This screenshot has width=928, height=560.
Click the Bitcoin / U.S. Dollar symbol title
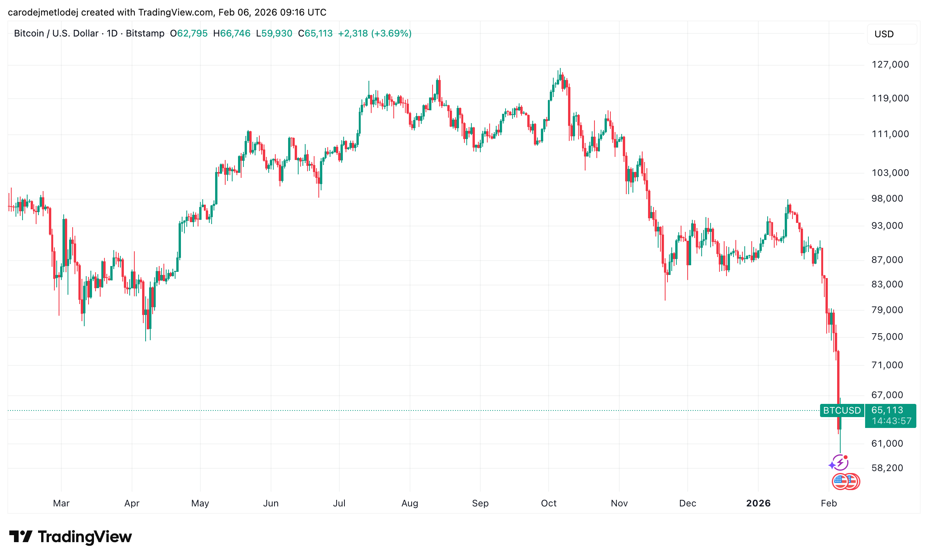click(56, 33)
